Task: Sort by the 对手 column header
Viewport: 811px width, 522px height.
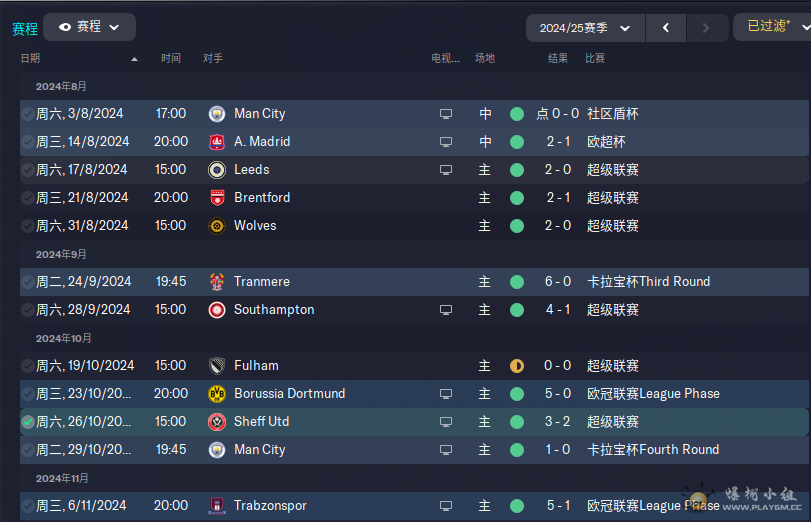Action: (213, 58)
